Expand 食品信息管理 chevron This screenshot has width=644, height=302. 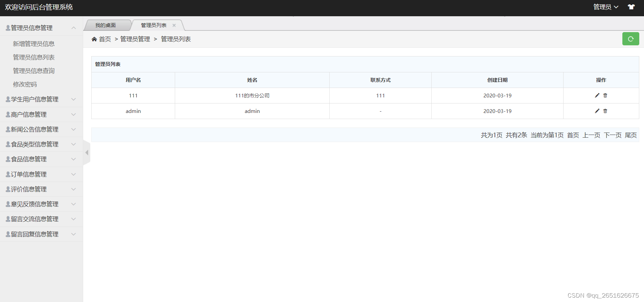tap(73, 159)
